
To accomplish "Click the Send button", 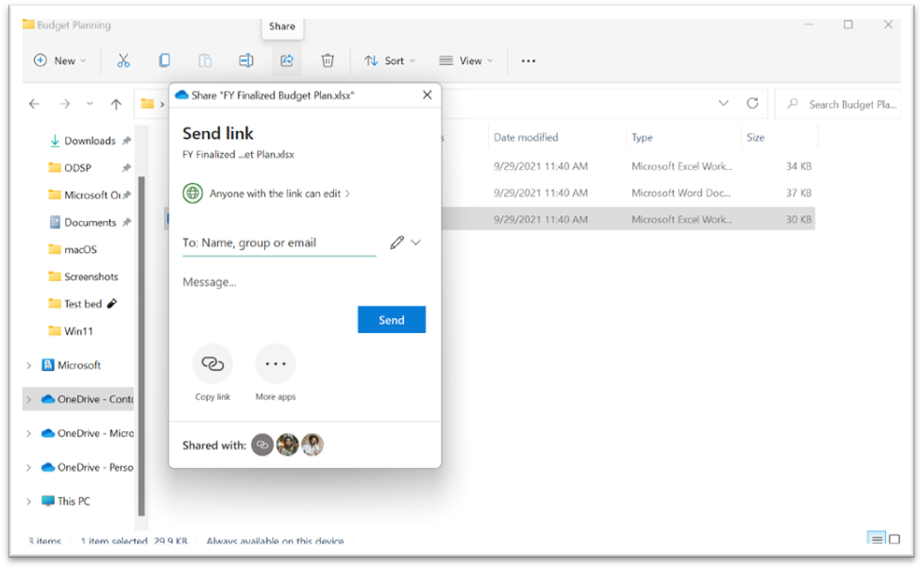I will tap(391, 319).
